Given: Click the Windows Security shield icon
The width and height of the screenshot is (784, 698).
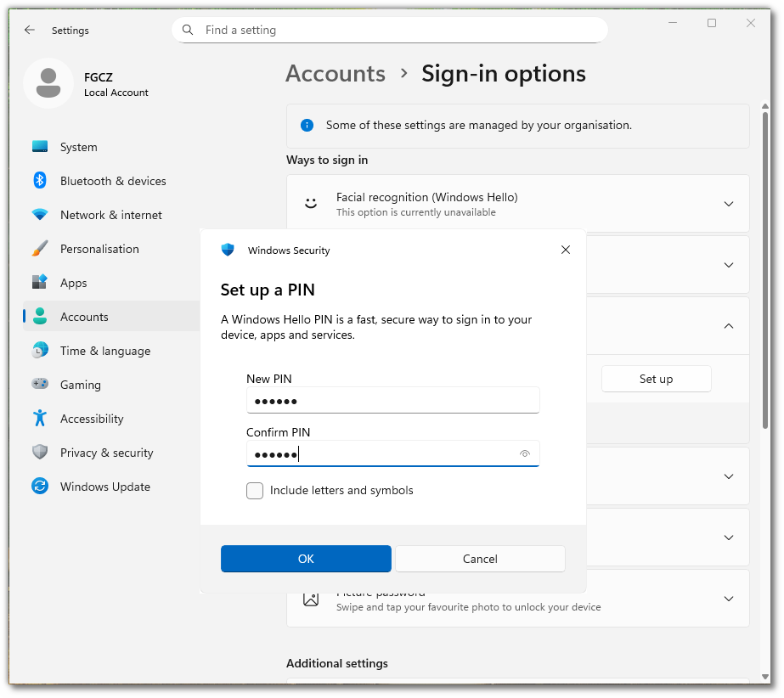Looking at the screenshot, I should point(228,250).
